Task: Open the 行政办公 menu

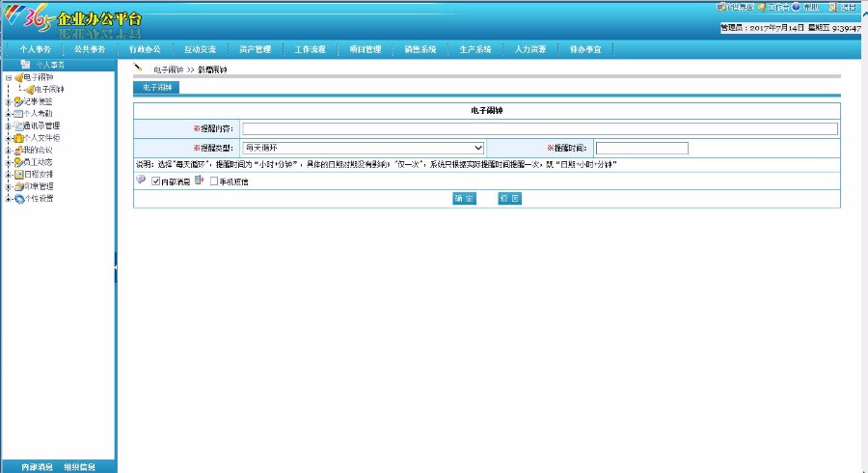Action: coord(145,49)
